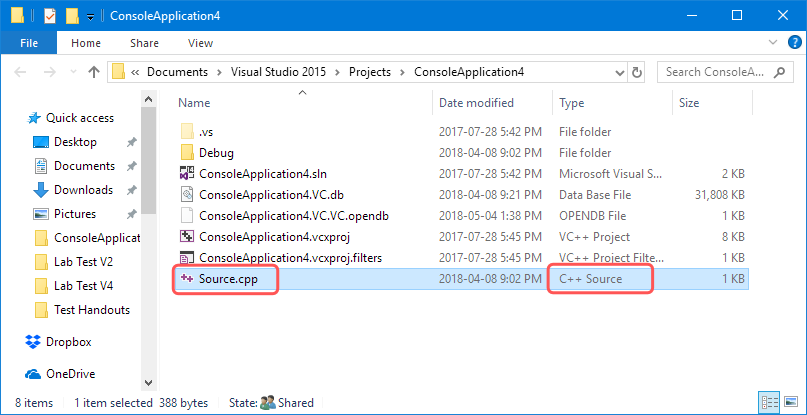This screenshot has height=415, width=807.
Task: Open the View ribbon tab
Action: pos(201,43)
